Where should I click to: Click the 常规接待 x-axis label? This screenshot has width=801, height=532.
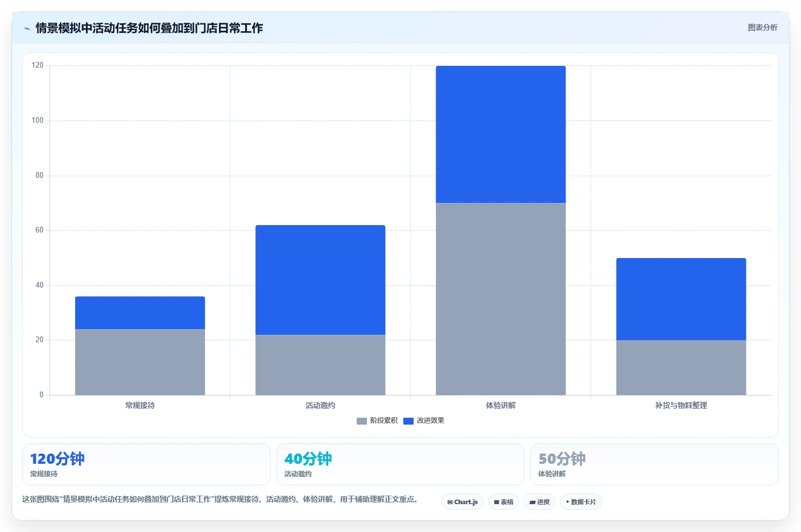tap(140, 405)
